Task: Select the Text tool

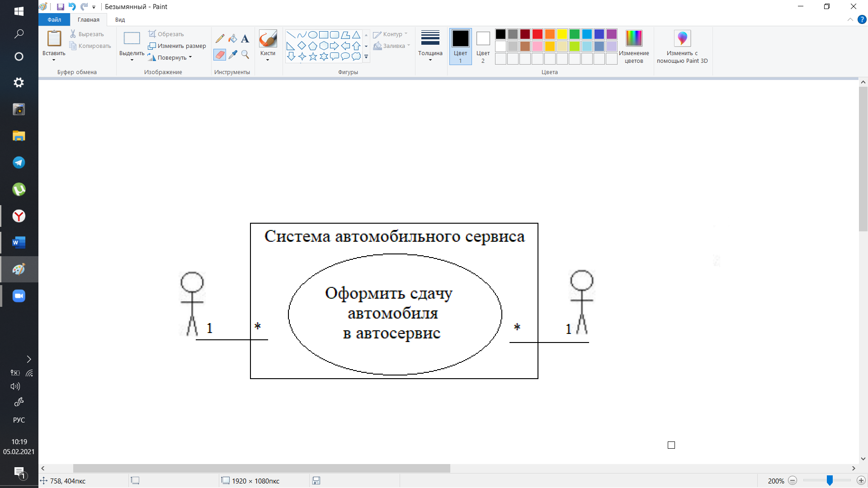Action: (x=245, y=38)
